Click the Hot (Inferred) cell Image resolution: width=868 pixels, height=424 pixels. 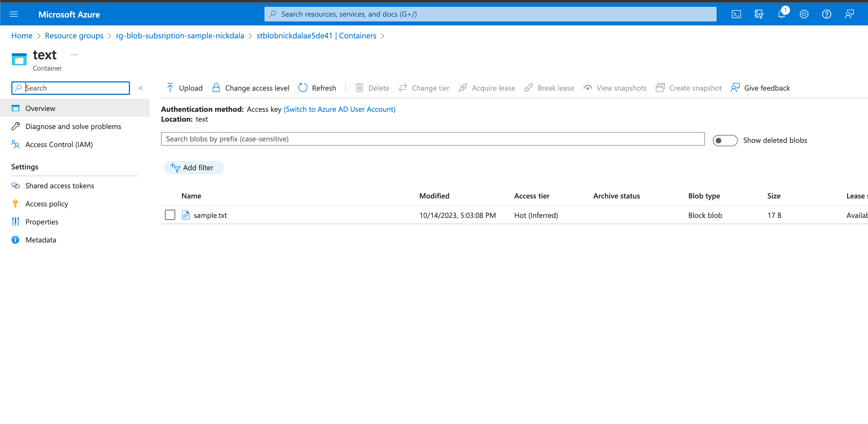[x=536, y=215]
